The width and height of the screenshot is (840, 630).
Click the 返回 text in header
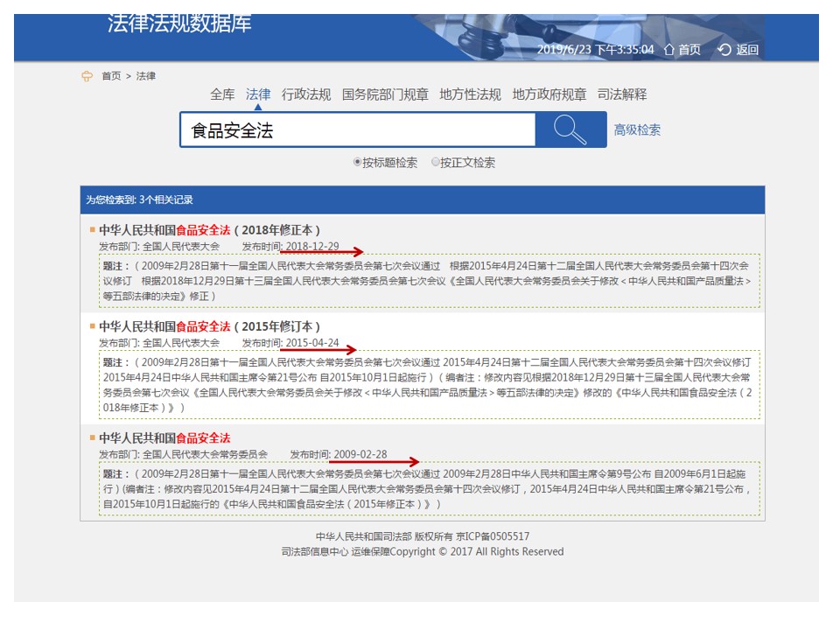tap(747, 50)
